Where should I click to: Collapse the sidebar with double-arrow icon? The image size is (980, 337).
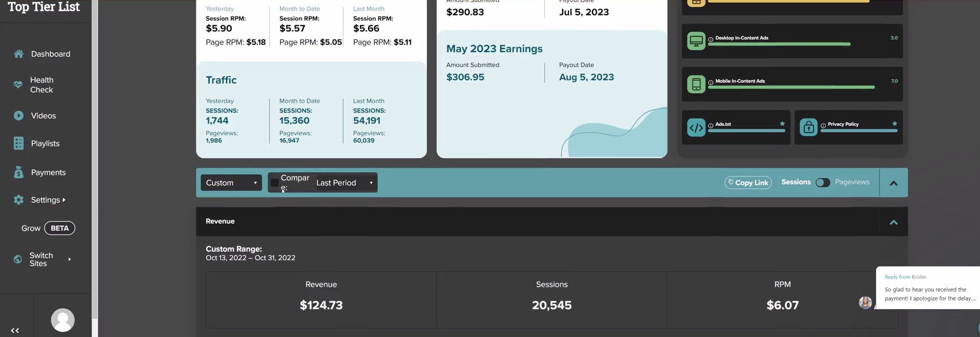[15, 331]
